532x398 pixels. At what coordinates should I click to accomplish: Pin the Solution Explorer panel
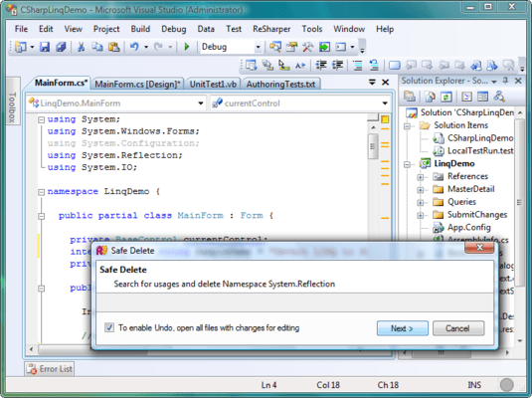coord(505,81)
